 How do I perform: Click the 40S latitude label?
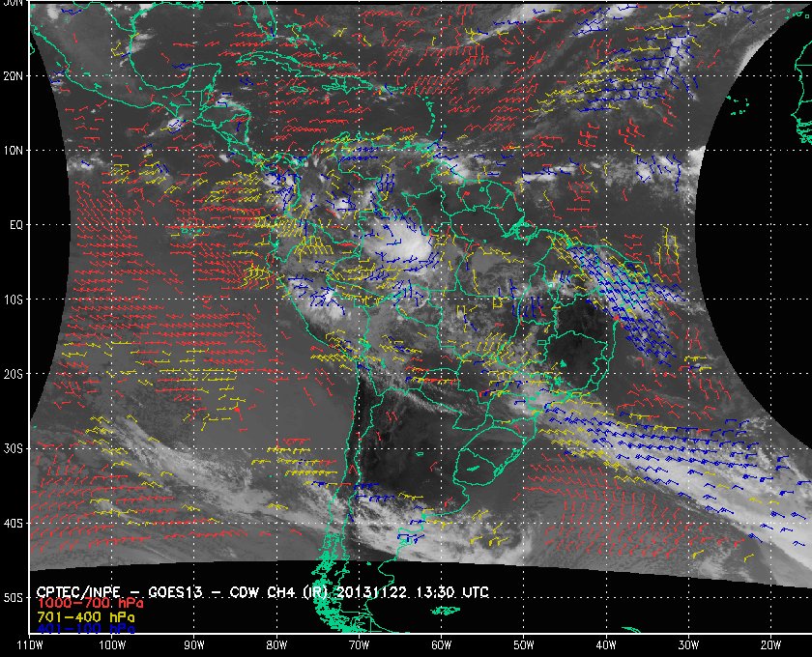click(13, 523)
